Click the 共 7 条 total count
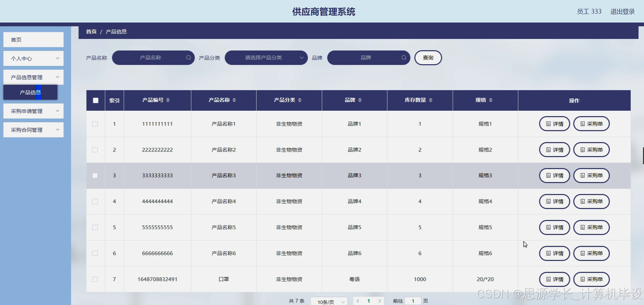This screenshot has width=644, height=305. coord(297,301)
